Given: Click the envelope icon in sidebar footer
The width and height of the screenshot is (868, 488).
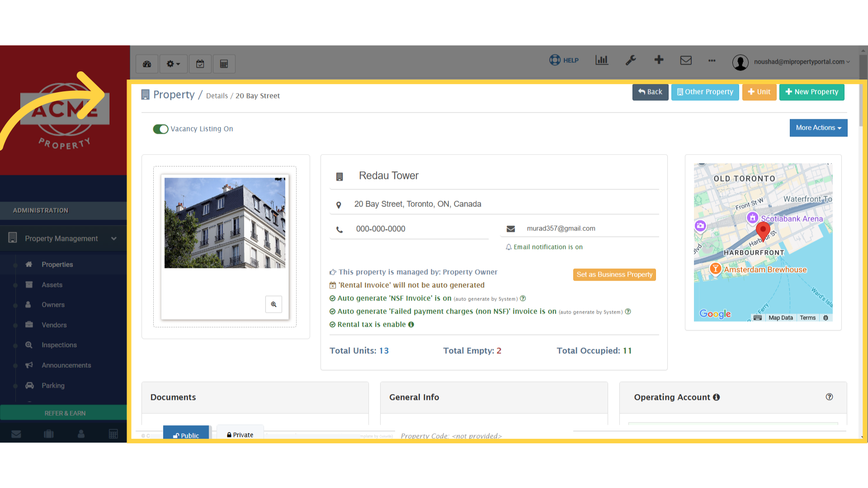Looking at the screenshot, I should point(16,434).
